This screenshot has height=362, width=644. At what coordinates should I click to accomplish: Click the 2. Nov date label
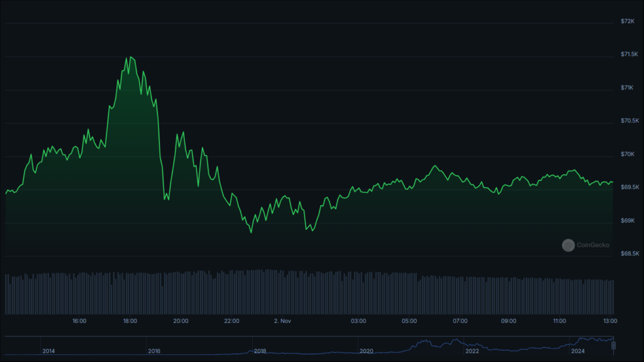[282, 321]
